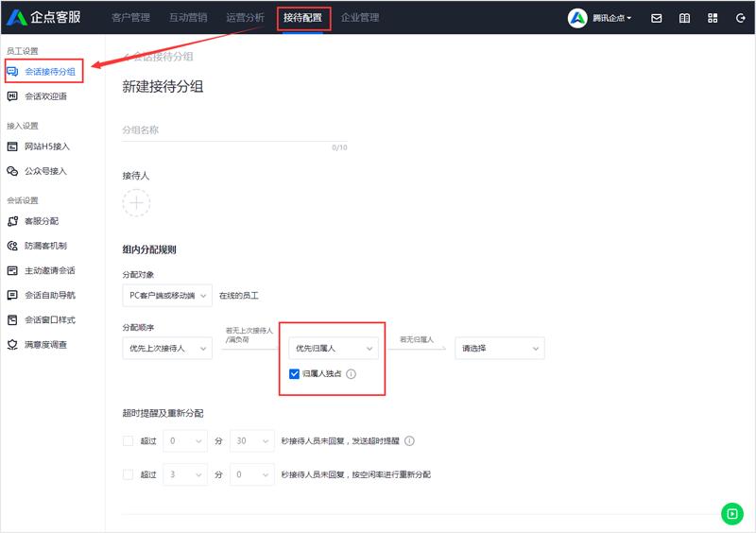Open the 优先归属人 dropdown
Image resolution: width=756 pixels, height=533 pixels.
pos(334,349)
